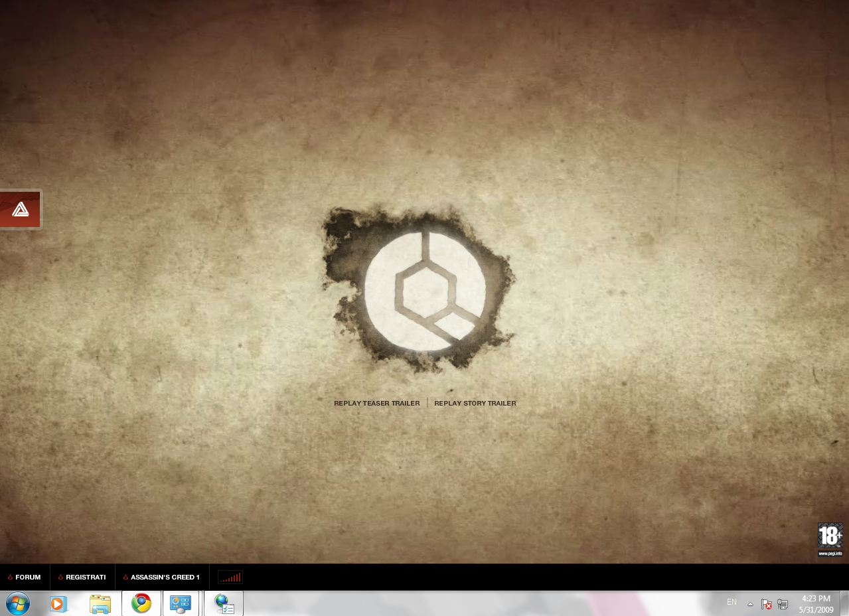This screenshot has height=616, width=849.
Task: Open the red Assassin's Creed logo side tab
Action: click(x=20, y=209)
